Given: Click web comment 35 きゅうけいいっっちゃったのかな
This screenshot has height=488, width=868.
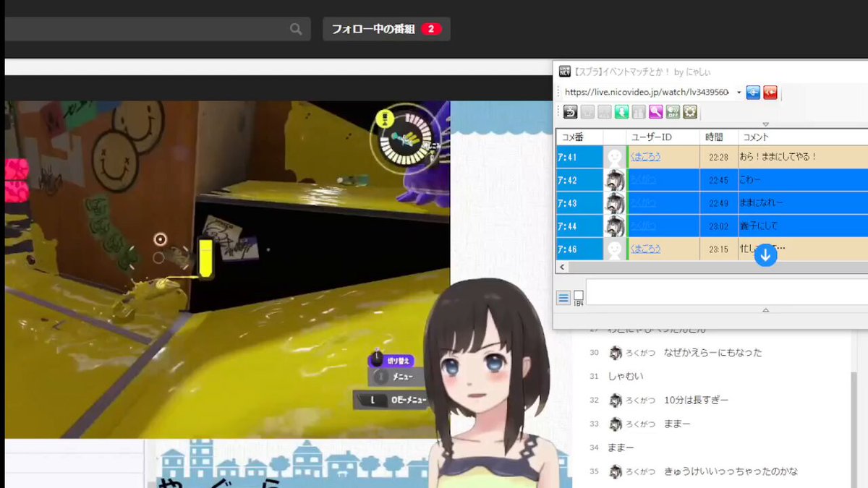Looking at the screenshot, I should point(731,471).
